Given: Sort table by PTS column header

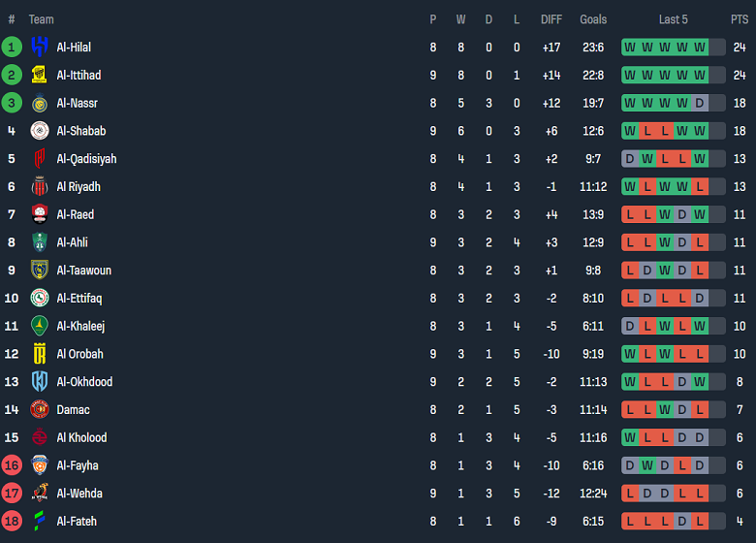Looking at the screenshot, I should click(740, 19).
